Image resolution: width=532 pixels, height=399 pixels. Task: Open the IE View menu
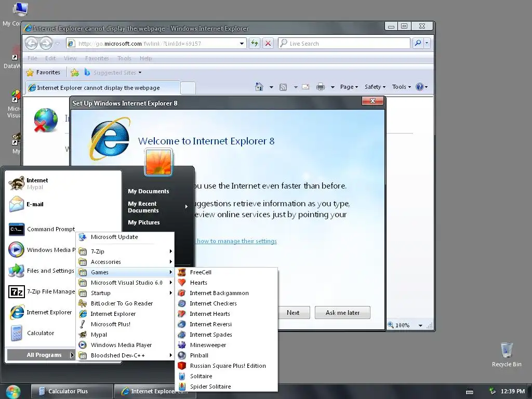pos(70,58)
